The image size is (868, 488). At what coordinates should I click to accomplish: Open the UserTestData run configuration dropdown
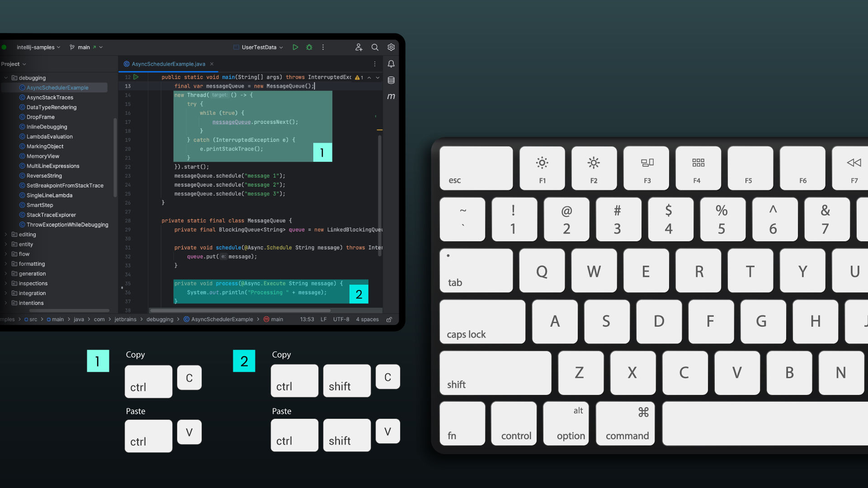pyautogui.click(x=259, y=47)
